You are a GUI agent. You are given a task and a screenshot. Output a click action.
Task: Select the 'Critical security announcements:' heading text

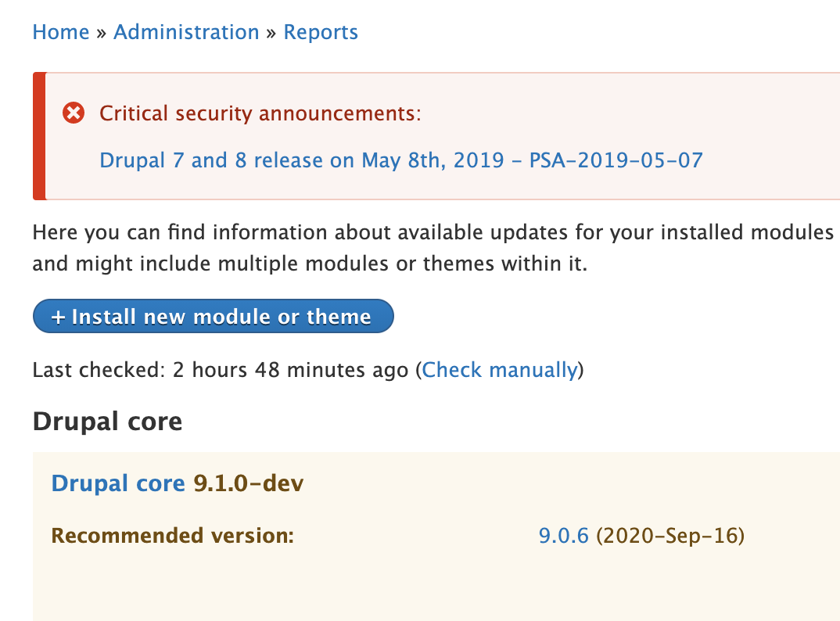tap(260, 113)
